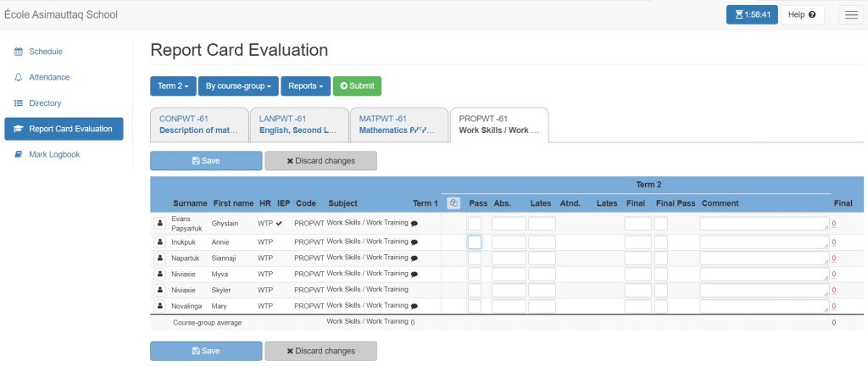Open the hamburger menu at top right
868x383 pixels.
[850, 14]
